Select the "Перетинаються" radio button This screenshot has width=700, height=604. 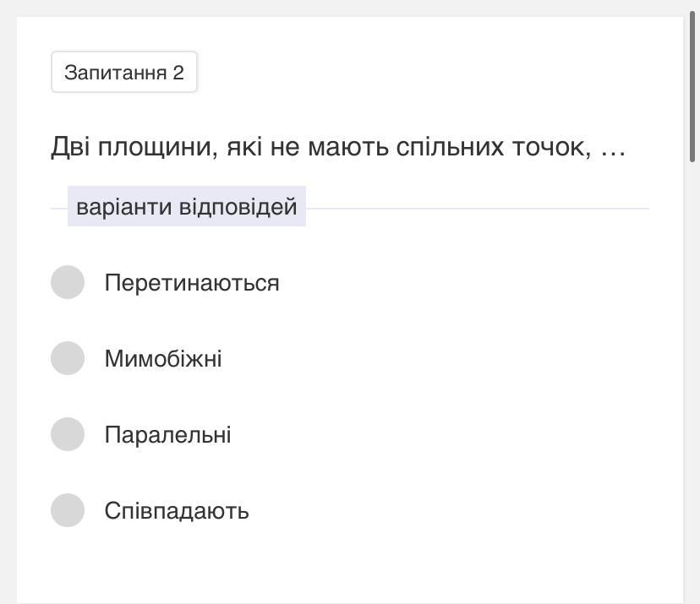pos(68,282)
